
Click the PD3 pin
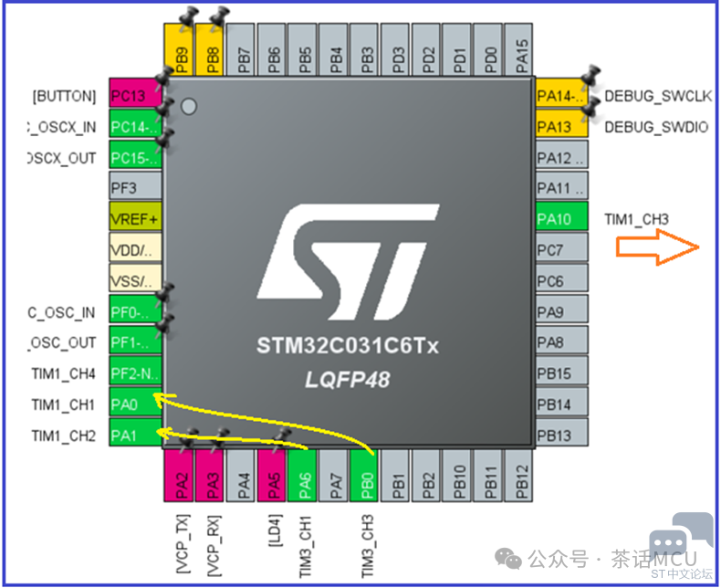pyautogui.click(x=395, y=50)
